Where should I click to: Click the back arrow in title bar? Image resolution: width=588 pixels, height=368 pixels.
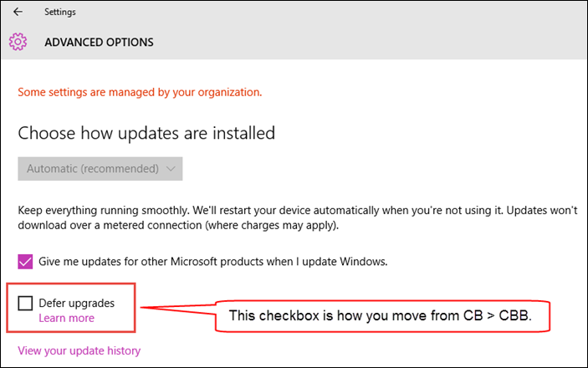coord(18,13)
